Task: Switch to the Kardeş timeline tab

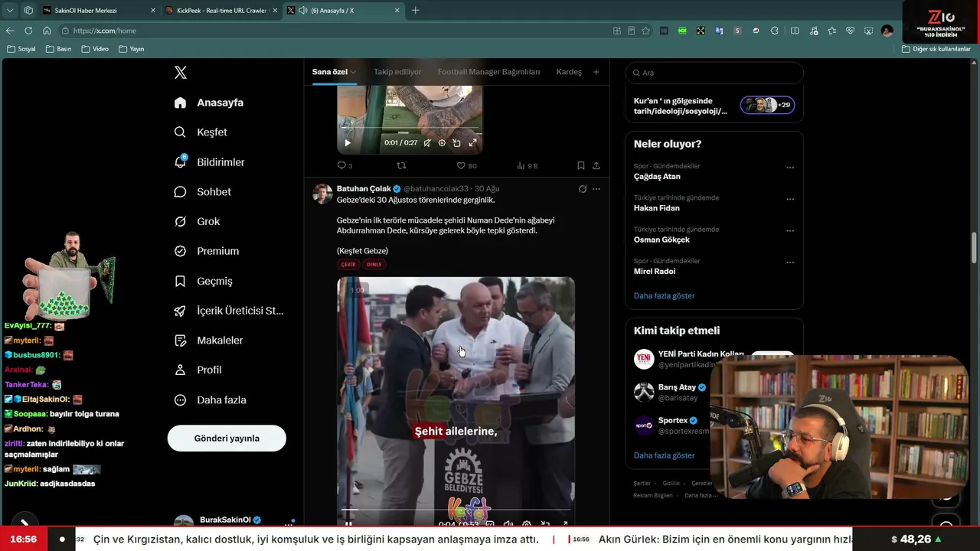Action: tap(569, 72)
